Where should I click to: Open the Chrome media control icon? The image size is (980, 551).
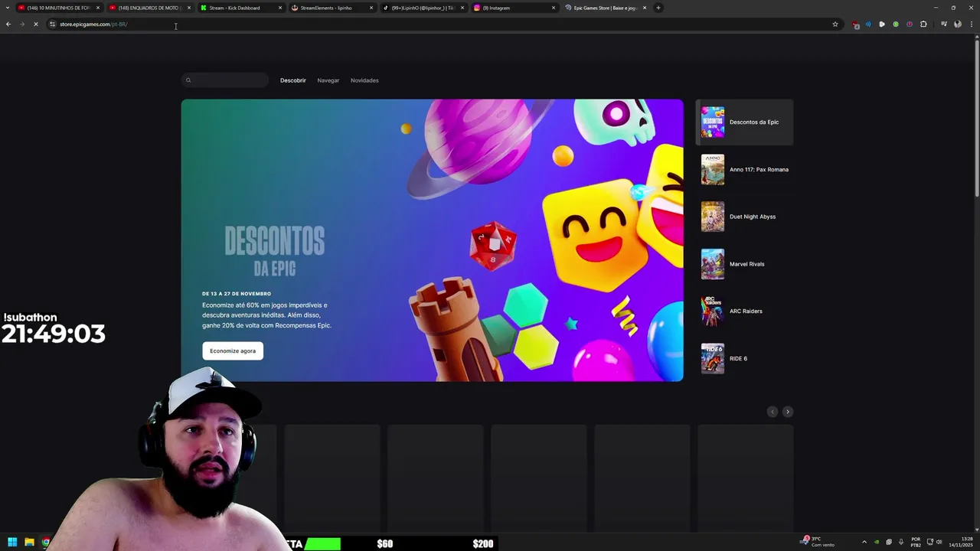coord(944,24)
